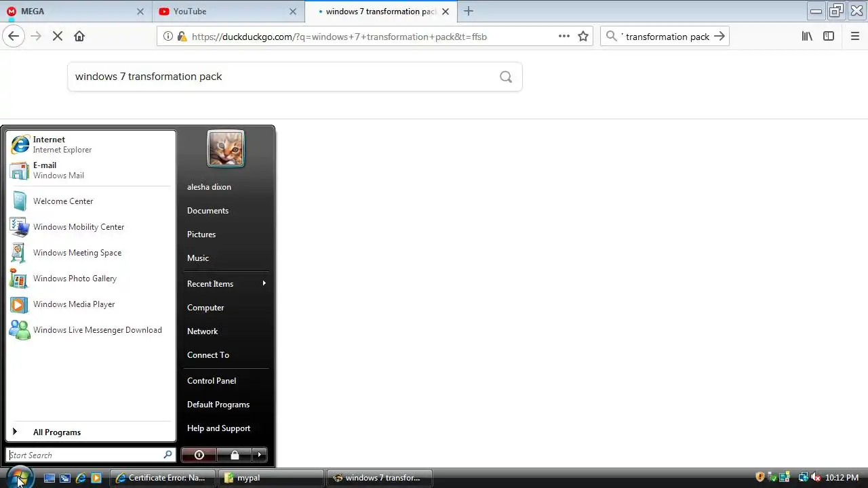This screenshot has width=868, height=488.
Task: Click the Start Search magnifier icon
Action: click(167, 455)
